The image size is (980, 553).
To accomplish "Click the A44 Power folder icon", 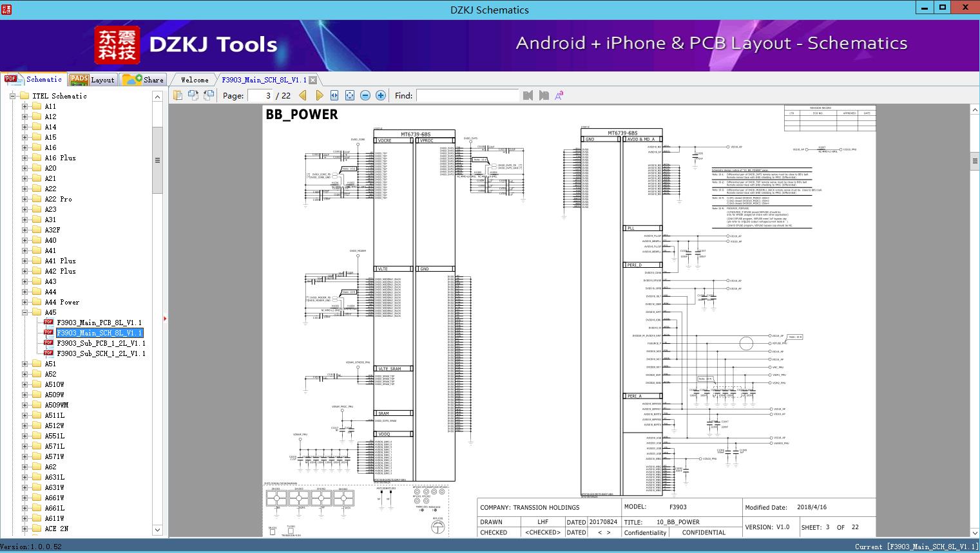I will click(x=37, y=302).
